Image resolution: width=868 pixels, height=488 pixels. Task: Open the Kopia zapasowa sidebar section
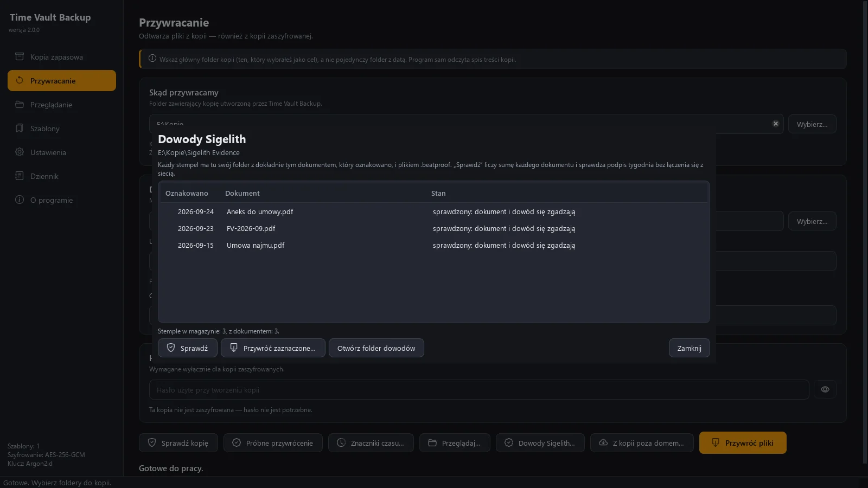pos(62,57)
